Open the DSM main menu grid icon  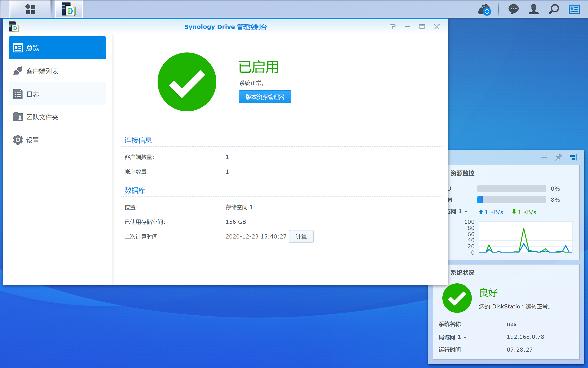30,9
